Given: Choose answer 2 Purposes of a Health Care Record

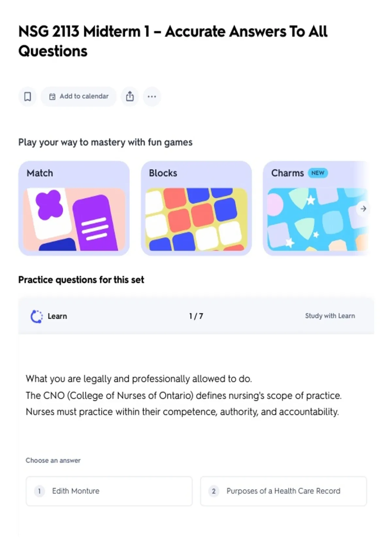Looking at the screenshot, I should pyautogui.click(x=284, y=491).
